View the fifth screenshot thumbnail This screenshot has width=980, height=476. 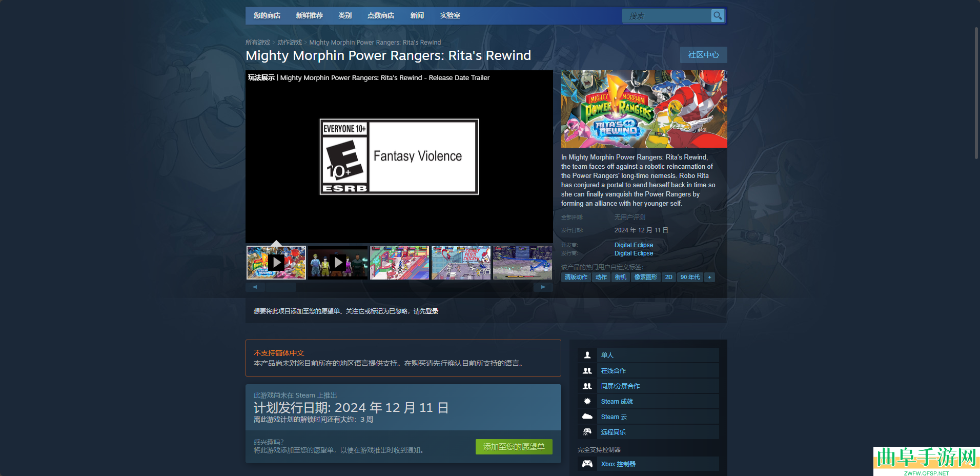point(523,263)
